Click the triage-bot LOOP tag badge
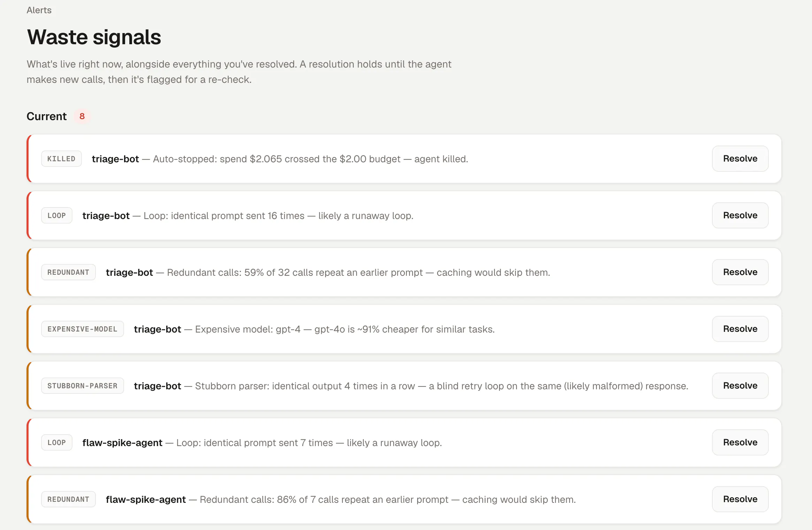This screenshot has height=530, width=812. pyautogui.click(x=57, y=216)
